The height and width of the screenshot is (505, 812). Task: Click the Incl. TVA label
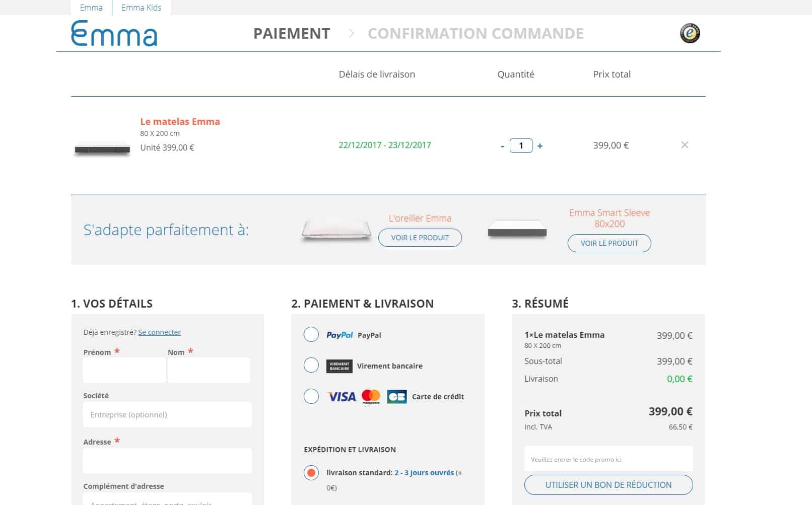pos(538,427)
